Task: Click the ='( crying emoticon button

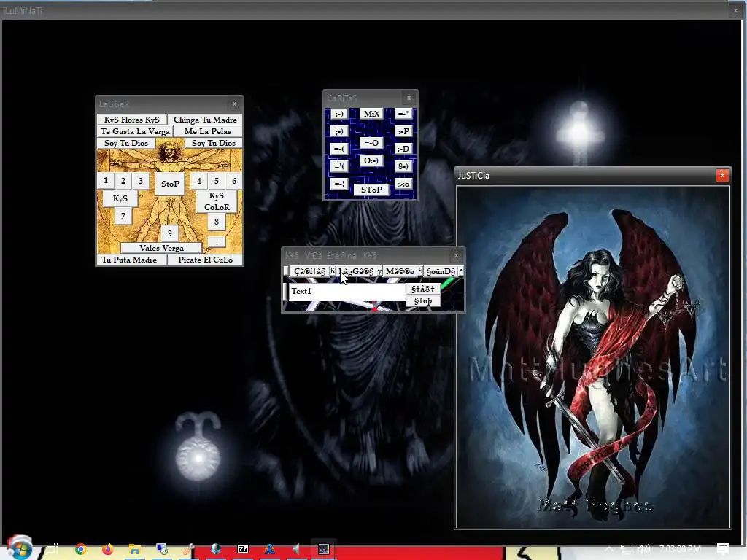Action: pyautogui.click(x=338, y=166)
